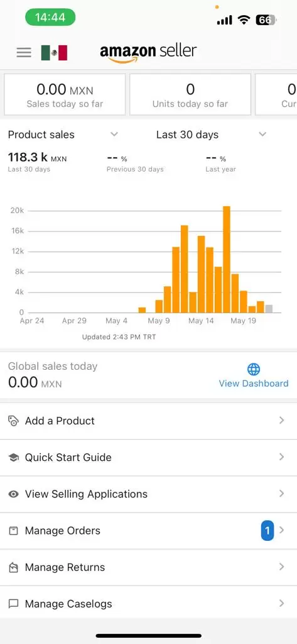This screenshot has width=297, height=644.
Task: Open the Manage Returns row chevron
Action: (x=281, y=567)
